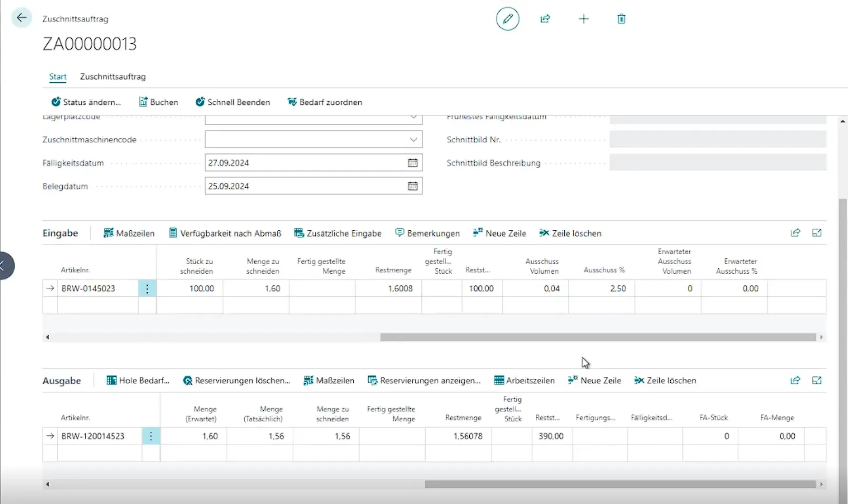This screenshot has width=848, height=504.
Task: Share the Ausgabe list via its icon
Action: (795, 380)
